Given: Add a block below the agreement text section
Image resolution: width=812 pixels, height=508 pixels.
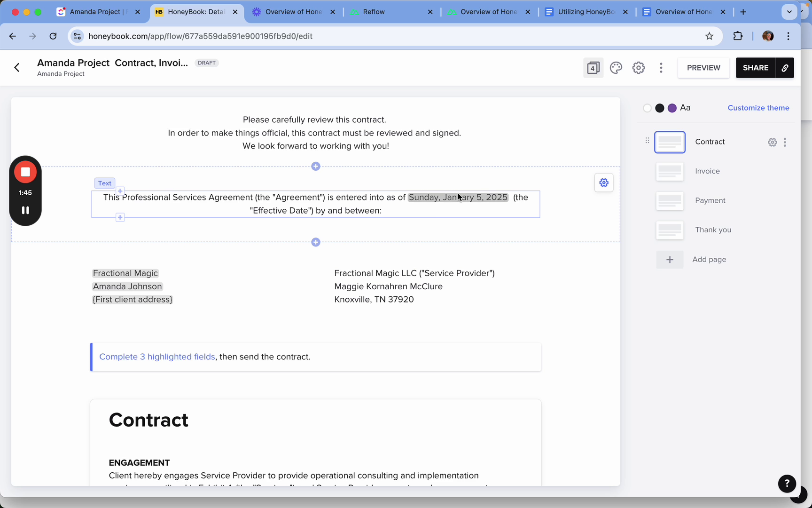Looking at the screenshot, I should [x=316, y=242].
